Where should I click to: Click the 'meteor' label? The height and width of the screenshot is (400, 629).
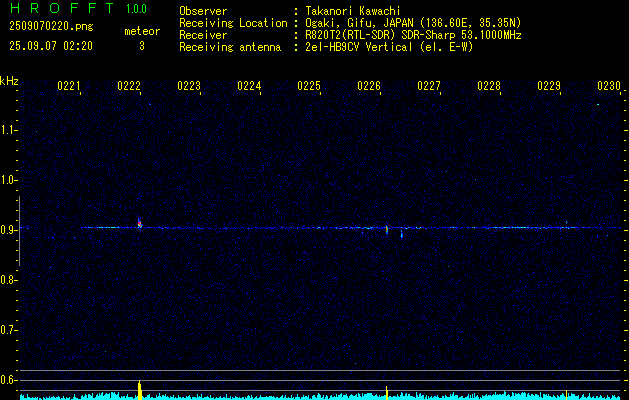[142, 31]
